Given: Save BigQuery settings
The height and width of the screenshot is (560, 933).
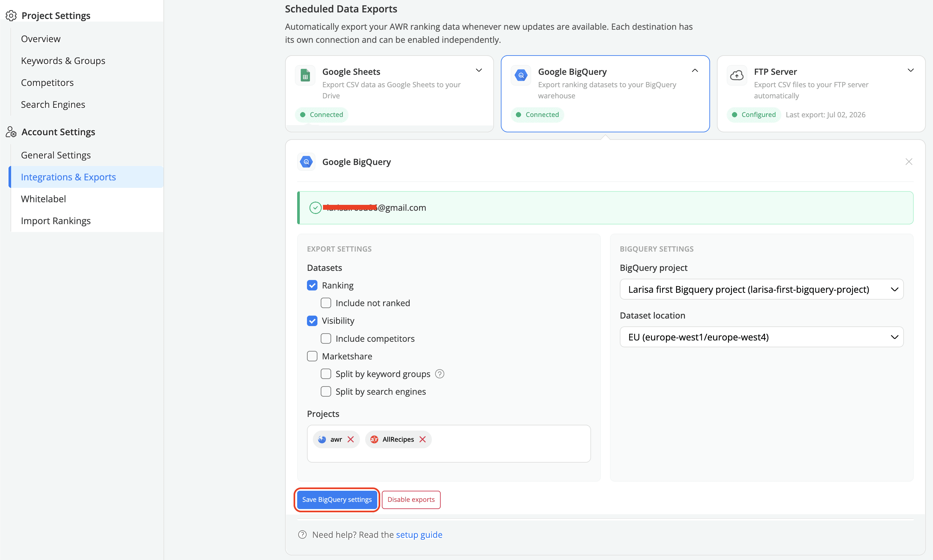Looking at the screenshot, I should (x=337, y=500).
